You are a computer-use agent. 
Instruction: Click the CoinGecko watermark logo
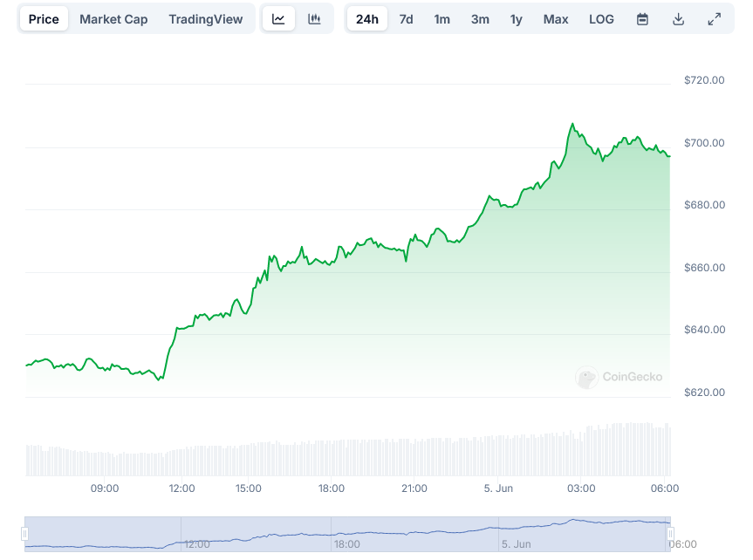pos(619,377)
